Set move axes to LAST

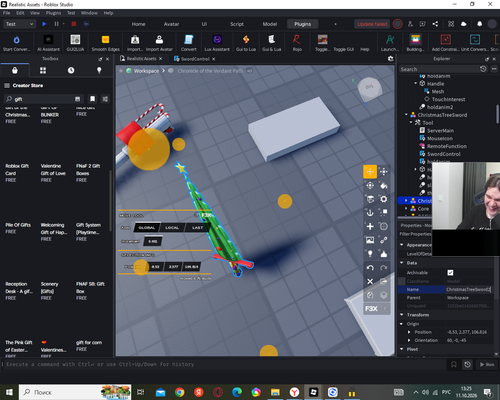(x=197, y=228)
